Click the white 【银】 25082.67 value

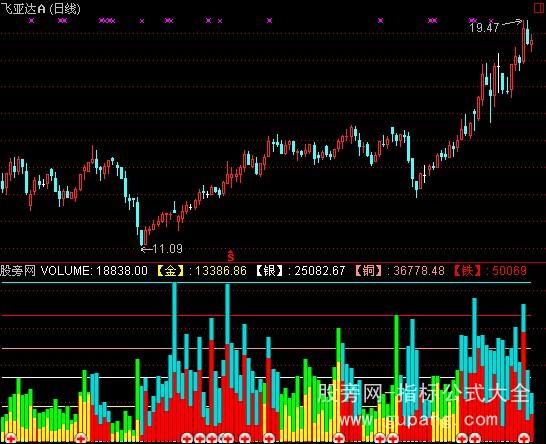pos(301,271)
